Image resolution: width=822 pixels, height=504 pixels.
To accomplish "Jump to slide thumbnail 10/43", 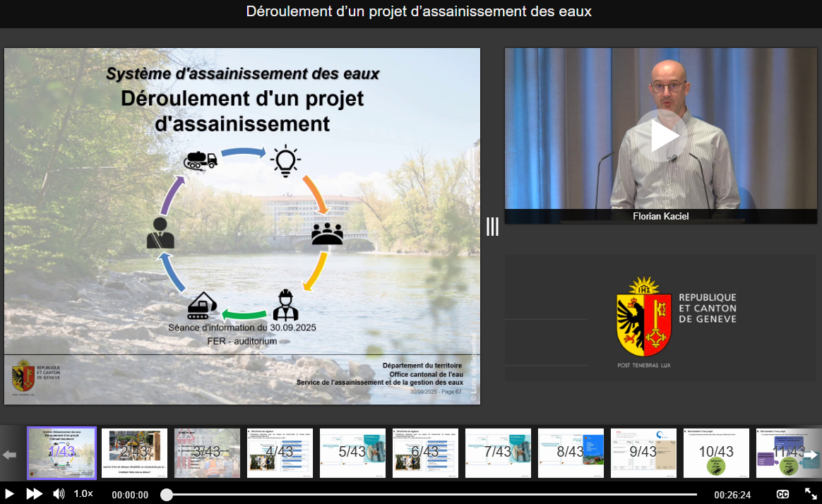I will [x=716, y=452].
